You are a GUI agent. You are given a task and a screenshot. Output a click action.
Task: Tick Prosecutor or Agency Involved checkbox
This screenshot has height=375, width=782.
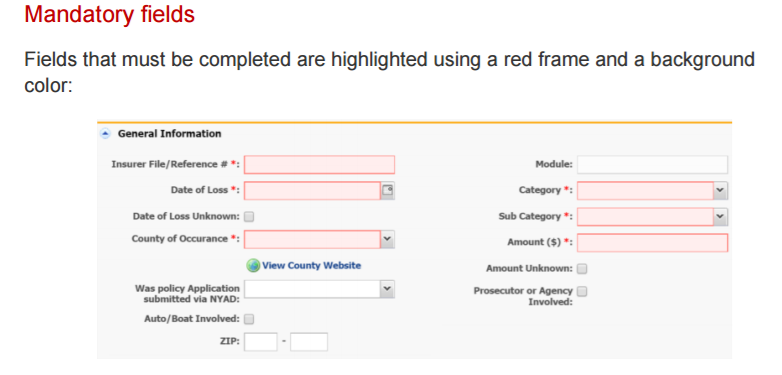(x=582, y=291)
